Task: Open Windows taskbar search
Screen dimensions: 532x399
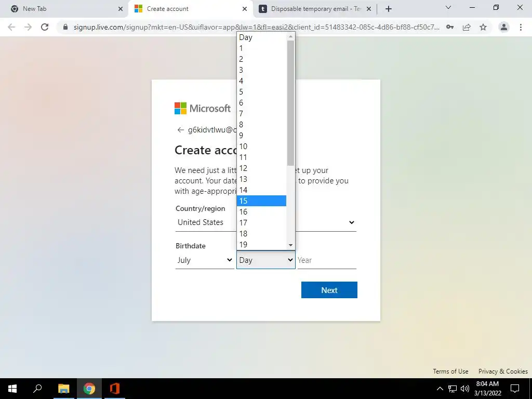Action: (37, 389)
